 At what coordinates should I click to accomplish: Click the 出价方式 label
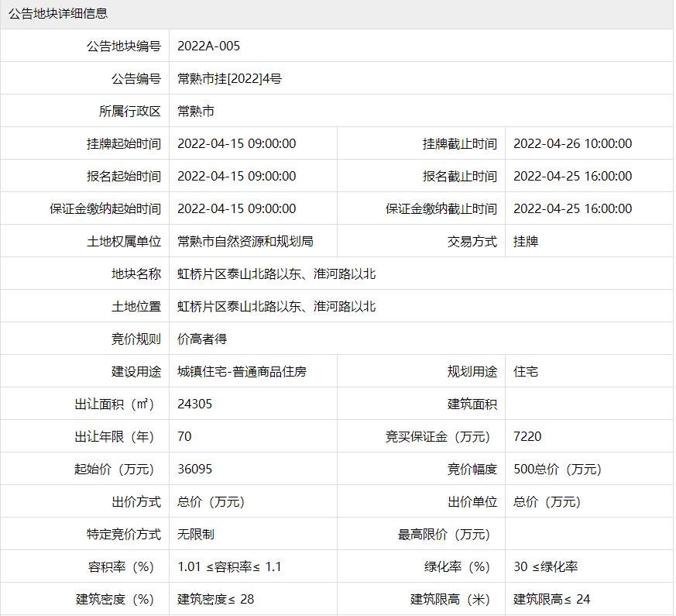click(x=136, y=501)
